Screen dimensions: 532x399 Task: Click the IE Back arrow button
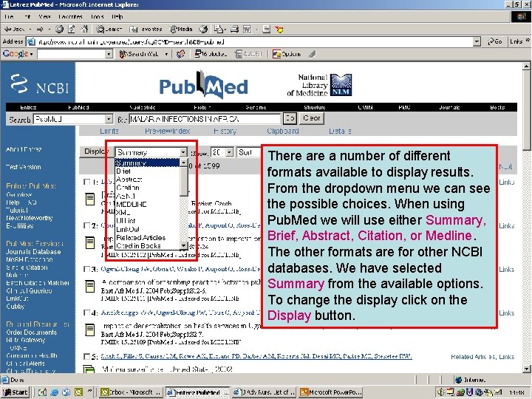(x=14, y=30)
